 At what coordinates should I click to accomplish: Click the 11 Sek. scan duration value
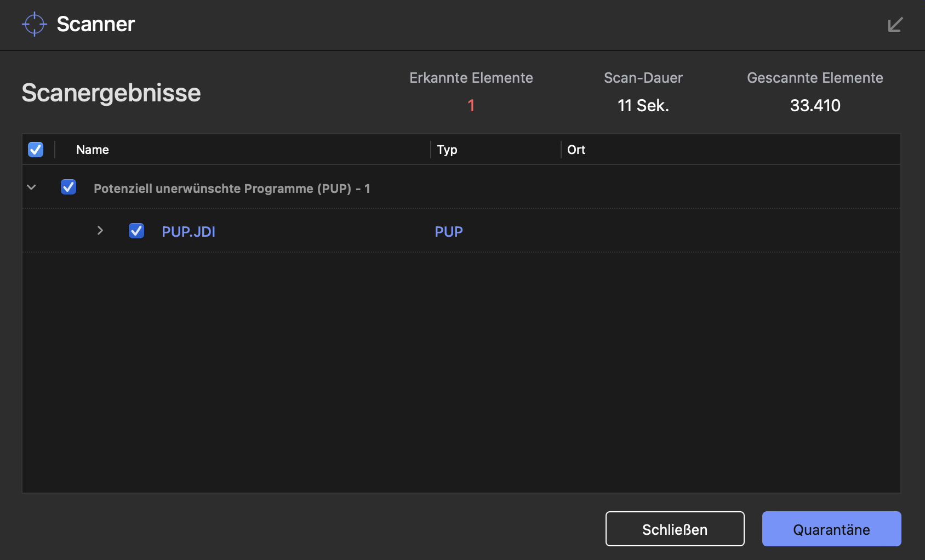pyautogui.click(x=643, y=105)
